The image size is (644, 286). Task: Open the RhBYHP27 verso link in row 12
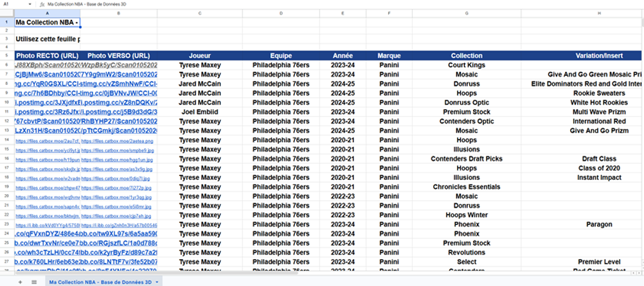[119, 121]
